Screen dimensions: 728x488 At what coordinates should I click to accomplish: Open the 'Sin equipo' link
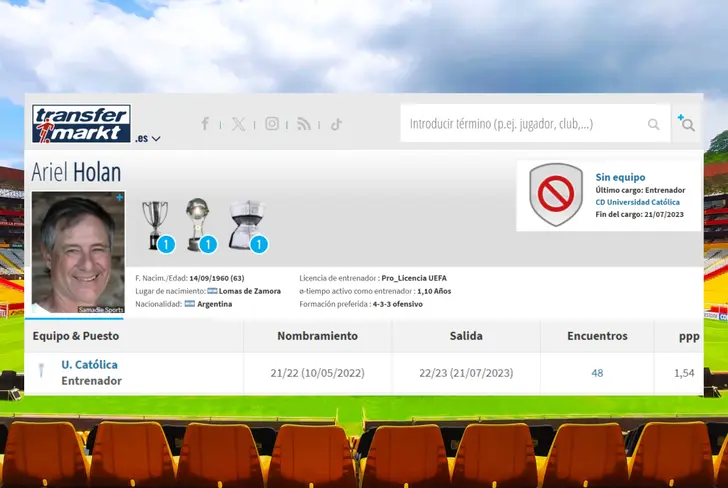tap(620, 177)
